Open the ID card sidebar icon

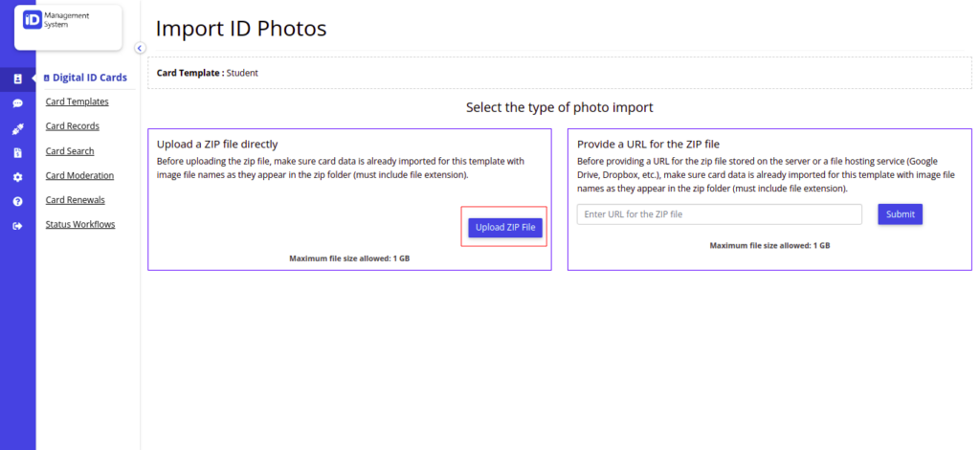[x=17, y=79]
